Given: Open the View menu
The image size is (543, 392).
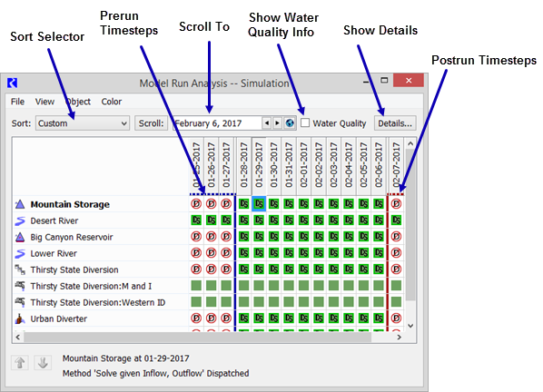Looking at the screenshot, I should (44, 102).
